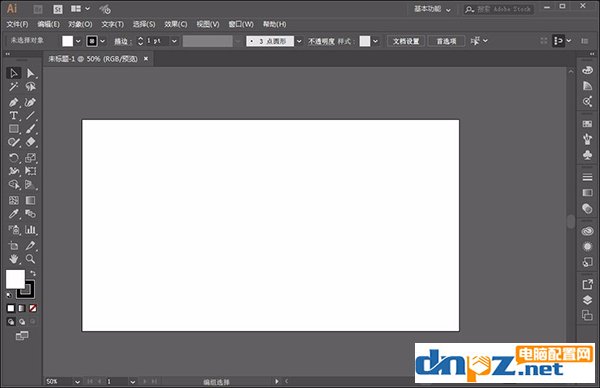Select the Type tool
Viewport: 600px width, 388px height.
click(13, 115)
